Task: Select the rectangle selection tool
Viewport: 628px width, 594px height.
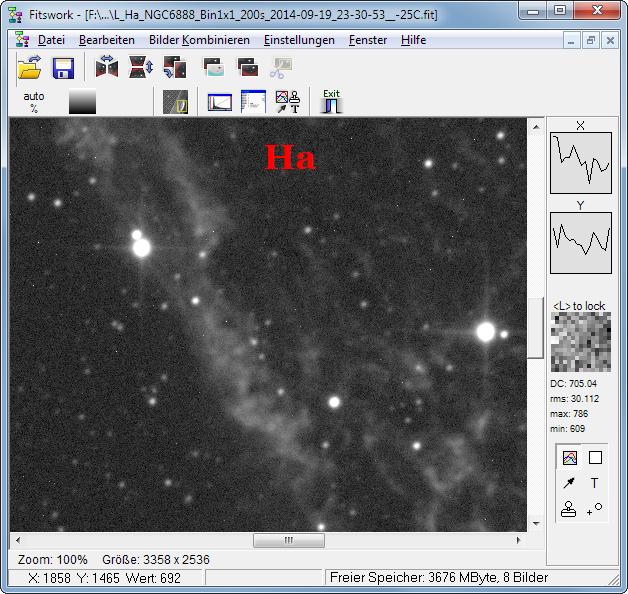Action: (x=595, y=457)
